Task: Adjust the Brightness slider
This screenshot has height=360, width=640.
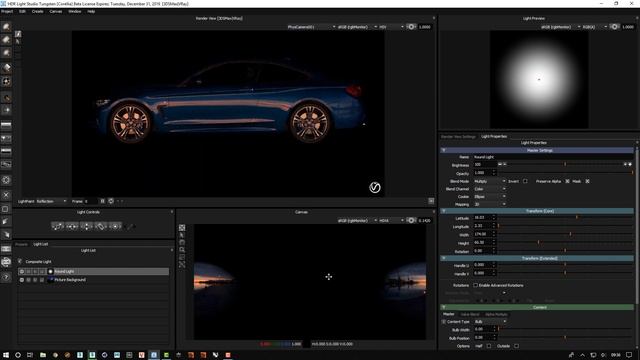Action: click(x=565, y=164)
